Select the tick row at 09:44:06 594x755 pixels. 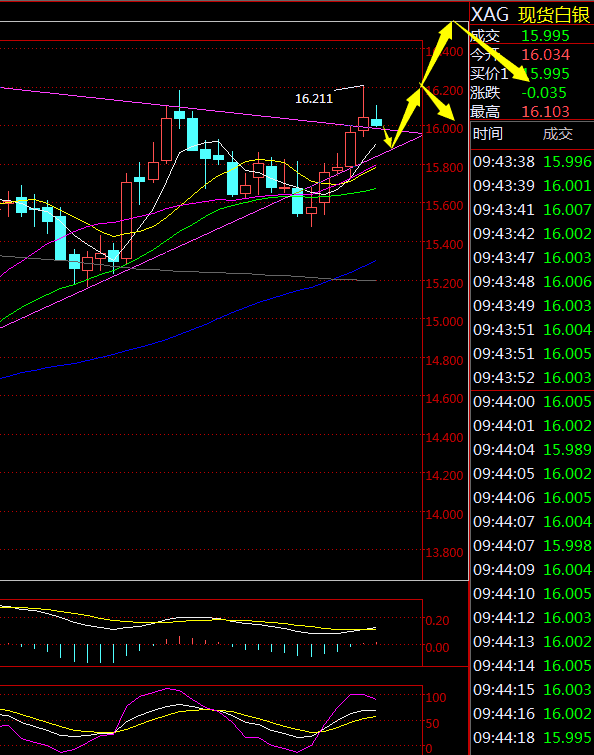click(x=532, y=498)
